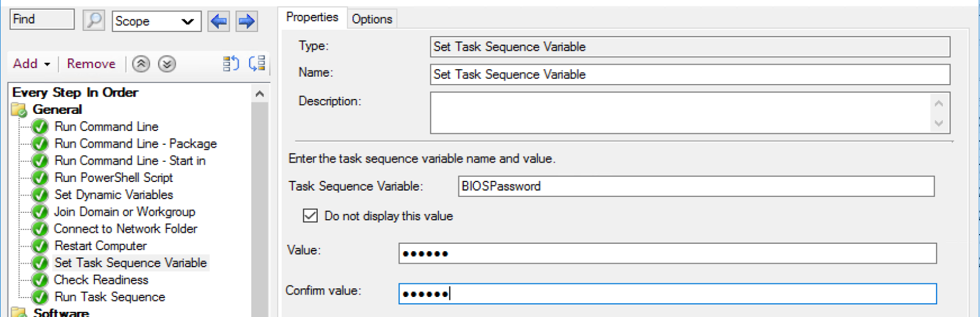Screen dimensions: 980x317
Task: Click the blue back arrow icon
Action: click(x=219, y=22)
